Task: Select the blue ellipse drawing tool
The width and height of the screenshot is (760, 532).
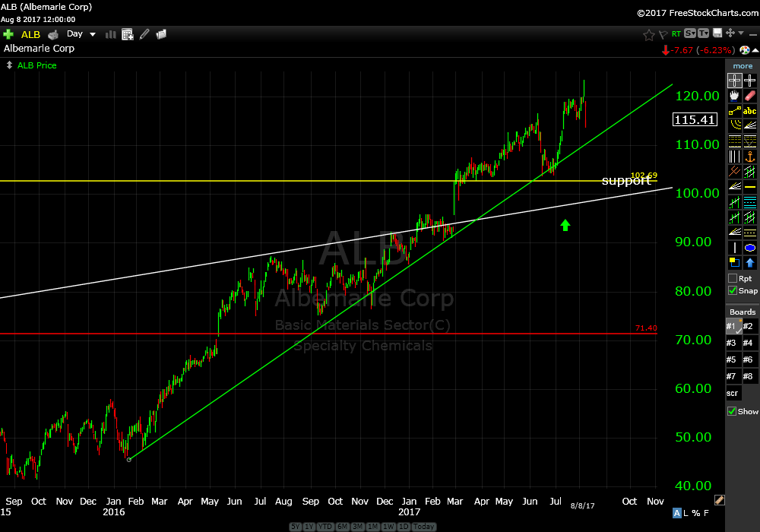Action: click(x=750, y=248)
